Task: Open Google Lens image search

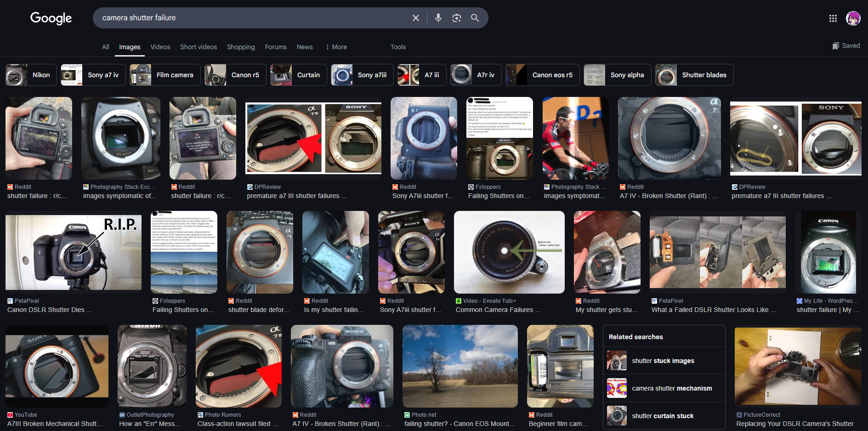Action: (x=456, y=18)
